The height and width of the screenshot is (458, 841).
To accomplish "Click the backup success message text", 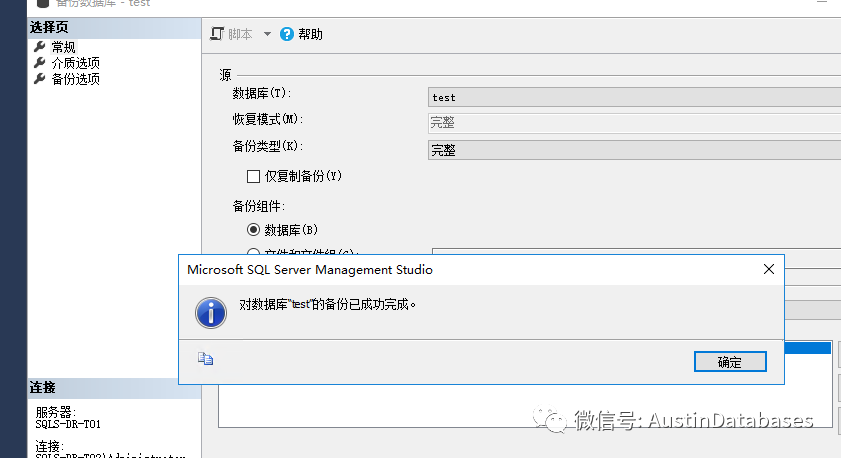I will pos(327,305).
